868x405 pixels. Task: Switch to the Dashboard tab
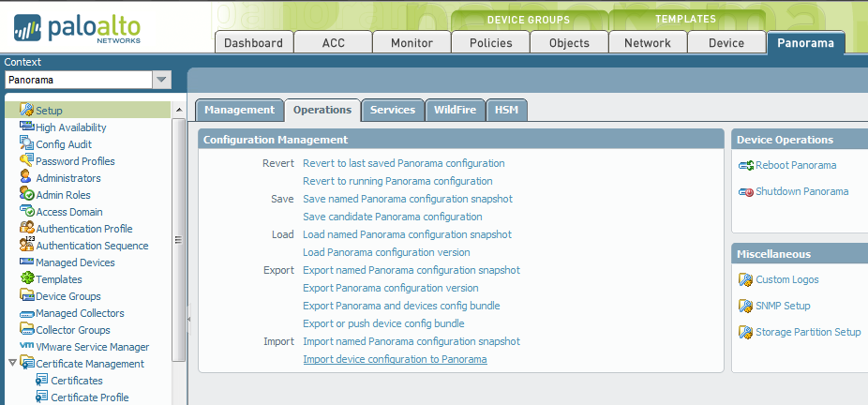click(x=253, y=42)
